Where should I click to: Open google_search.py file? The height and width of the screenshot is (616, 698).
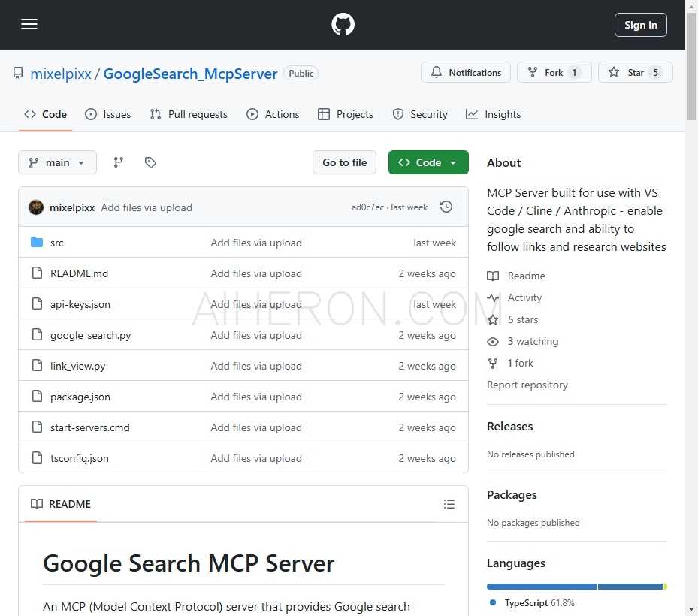click(x=90, y=335)
